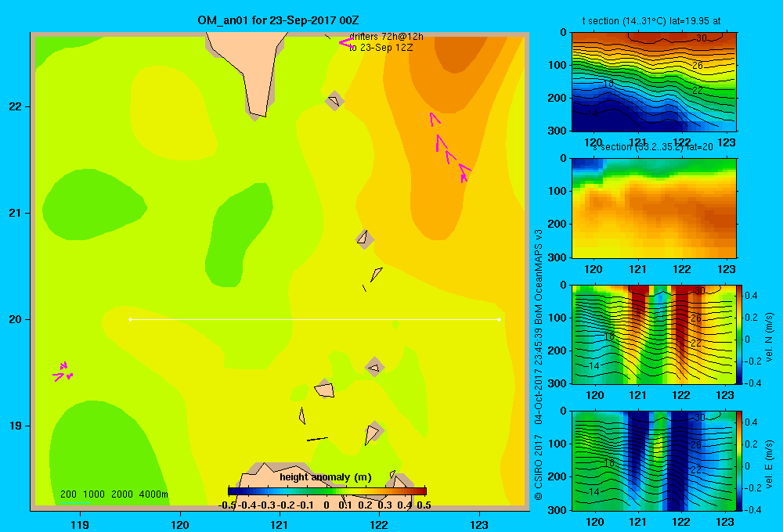
Task: Click longitude label '123' below main map
Action: pyautogui.click(x=479, y=524)
